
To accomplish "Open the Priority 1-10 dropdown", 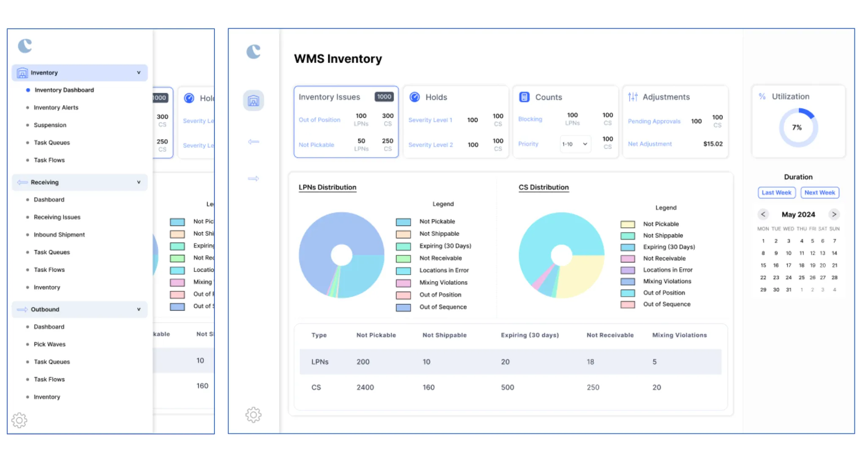I will [x=575, y=144].
